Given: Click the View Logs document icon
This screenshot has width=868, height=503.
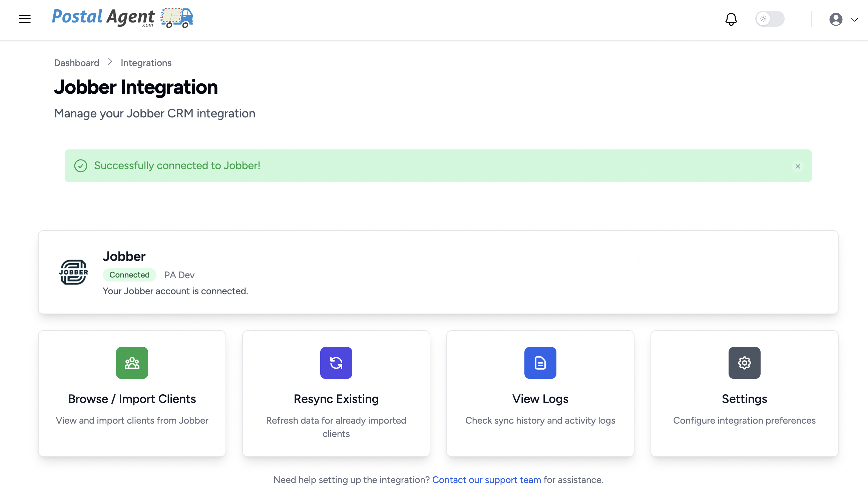Looking at the screenshot, I should tap(540, 363).
